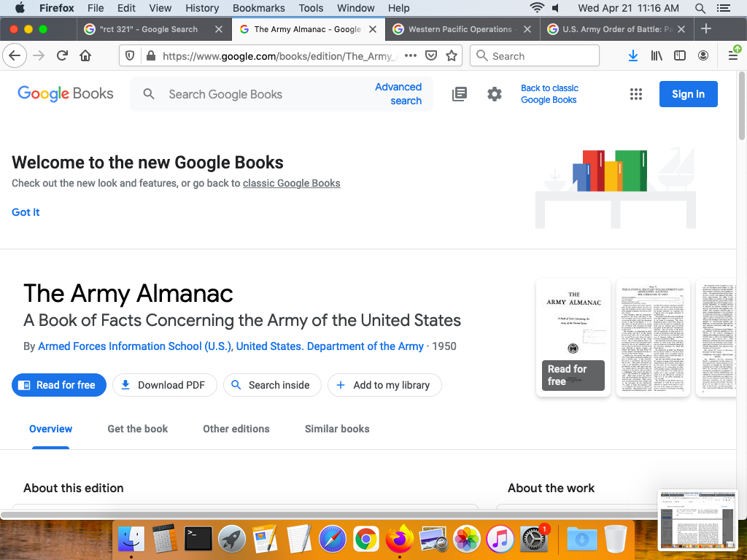Dismiss banner with Got it

click(x=26, y=212)
